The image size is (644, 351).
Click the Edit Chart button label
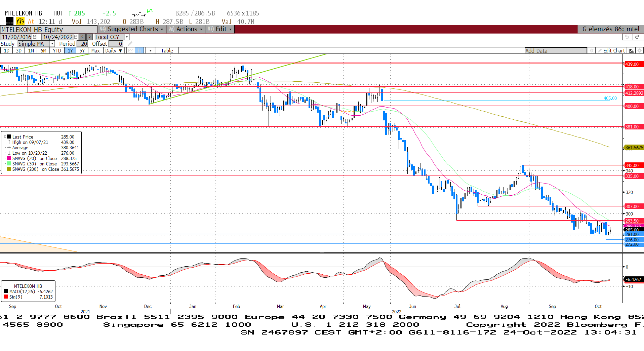click(614, 50)
